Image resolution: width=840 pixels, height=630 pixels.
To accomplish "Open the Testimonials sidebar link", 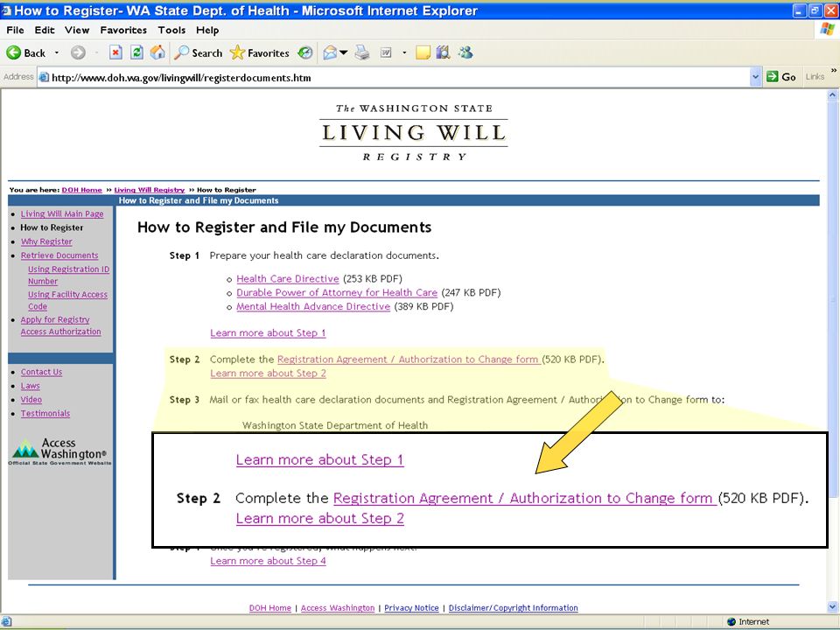I will click(x=45, y=414).
